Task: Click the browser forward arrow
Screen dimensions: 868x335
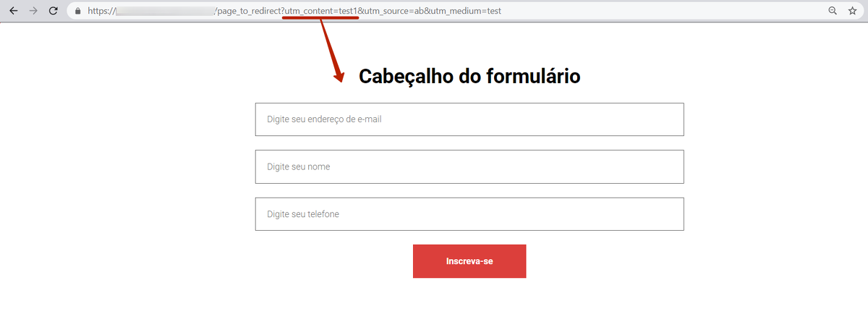Action: [x=33, y=11]
